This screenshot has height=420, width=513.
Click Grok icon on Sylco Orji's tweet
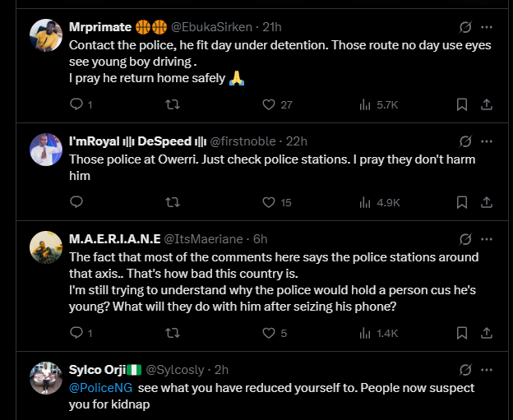(x=465, y=369)
